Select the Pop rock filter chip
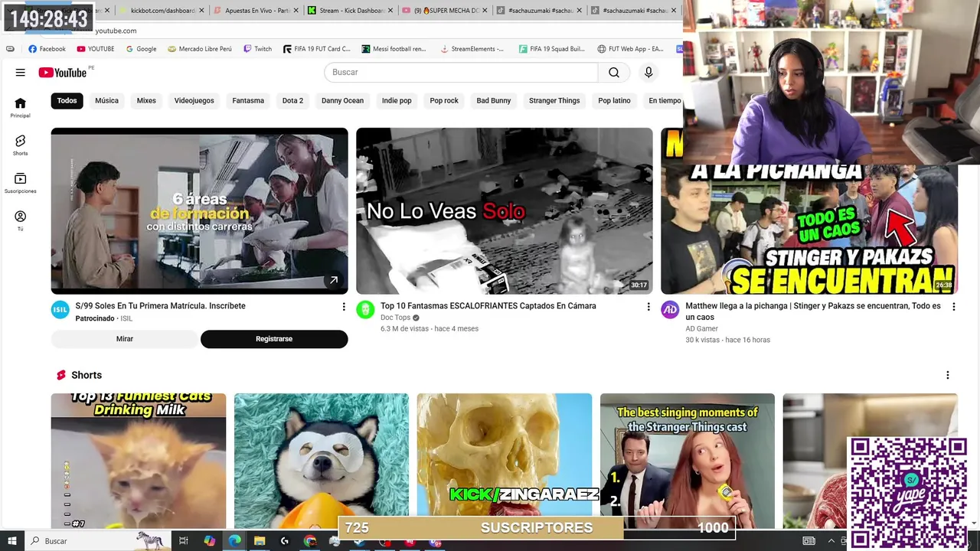 (444, 100)
